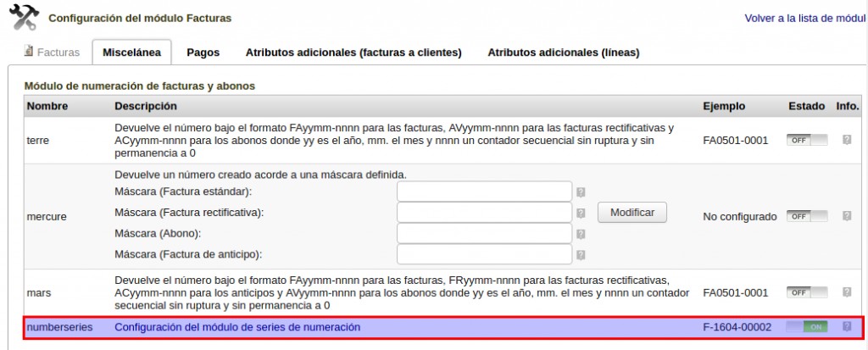Click help icon beside Factura estándar mask
This screenshot has width=868, height=350.
point(581,192)
